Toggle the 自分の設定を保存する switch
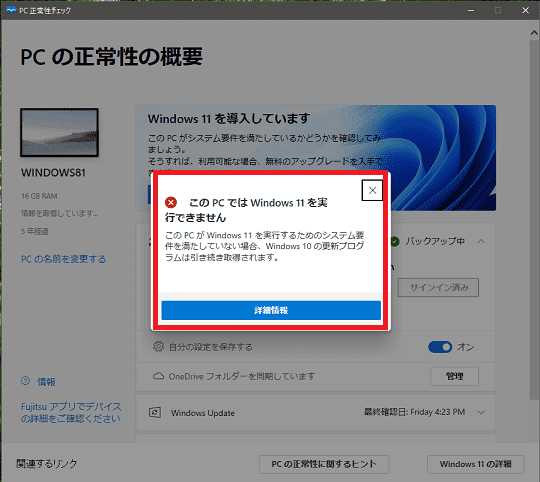540x482 pixels. [440, 347]
